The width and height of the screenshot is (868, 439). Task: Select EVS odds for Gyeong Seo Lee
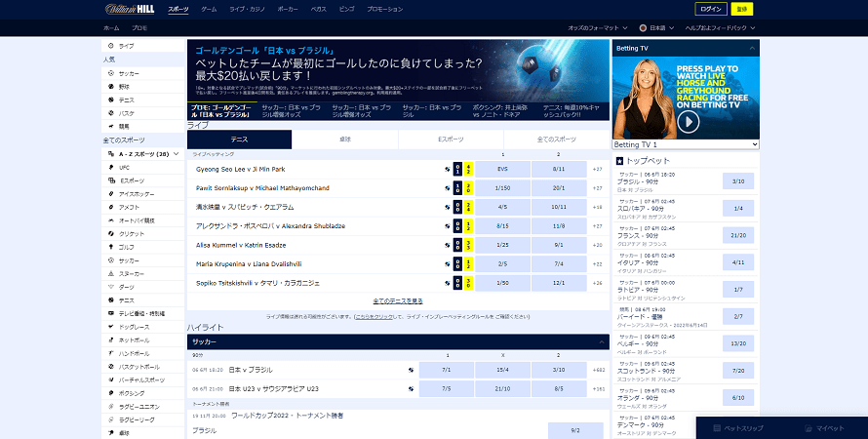(x=502, y=170)
